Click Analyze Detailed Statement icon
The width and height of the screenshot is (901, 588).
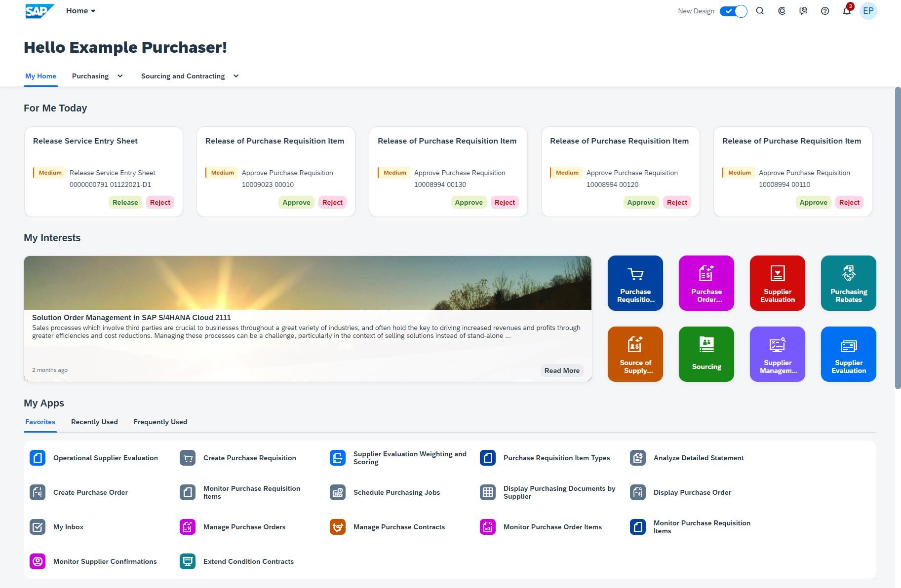[x=638, y=458]
